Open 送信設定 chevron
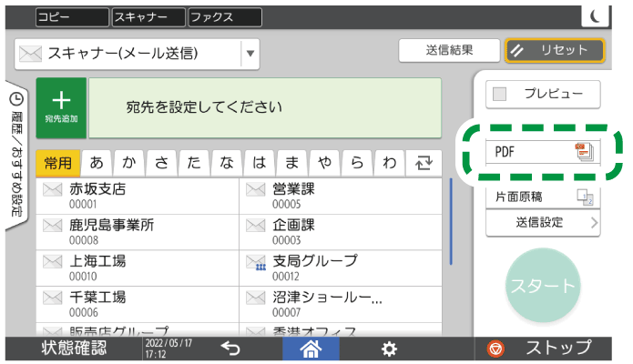The image size is (633, 364). [x=594, y=222]
